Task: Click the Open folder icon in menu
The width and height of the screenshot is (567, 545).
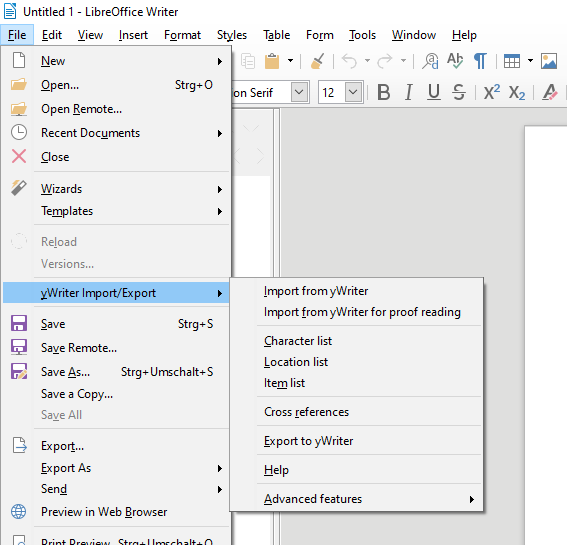Action: (19, 85)
